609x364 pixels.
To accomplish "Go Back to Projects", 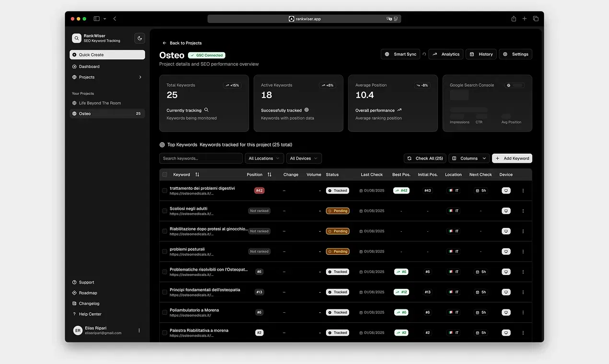I will 182,43.
